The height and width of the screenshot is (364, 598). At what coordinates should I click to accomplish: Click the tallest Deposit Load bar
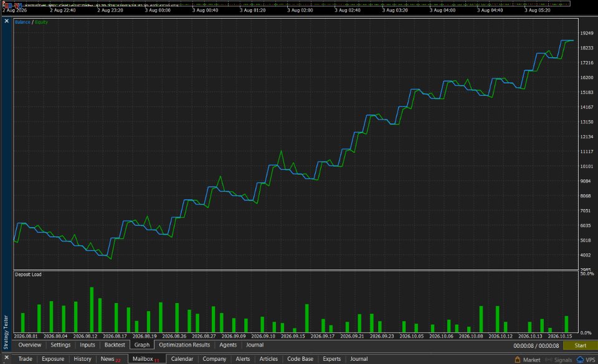[92, 309]
